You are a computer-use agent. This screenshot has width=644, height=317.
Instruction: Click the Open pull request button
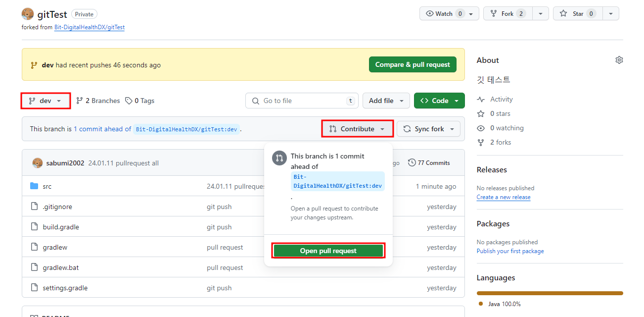(328, 251)
